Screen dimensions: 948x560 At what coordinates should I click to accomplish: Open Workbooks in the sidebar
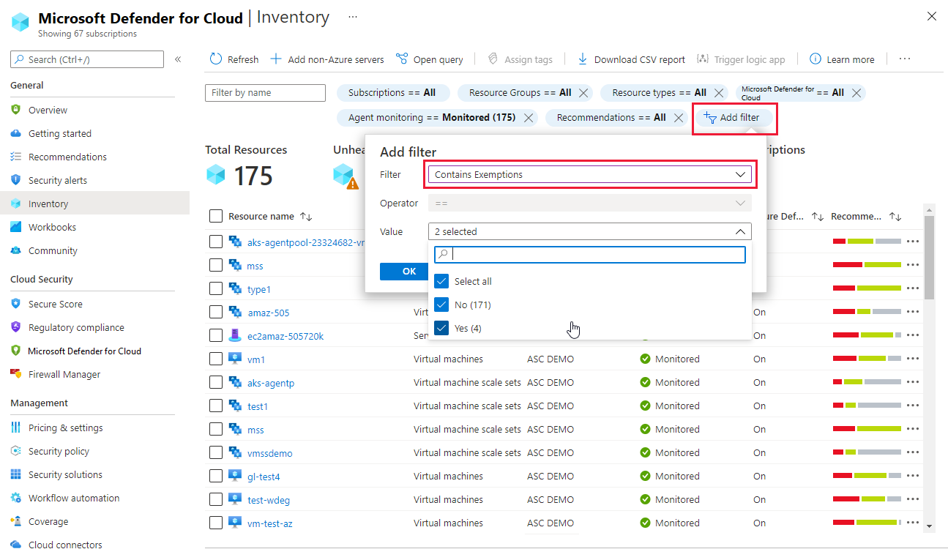click(52, 227)
